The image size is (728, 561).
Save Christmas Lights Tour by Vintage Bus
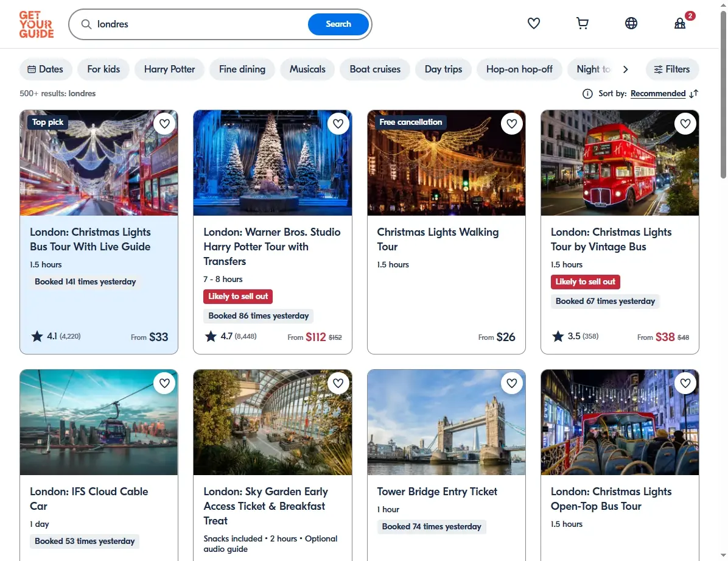tap(685, 124)
